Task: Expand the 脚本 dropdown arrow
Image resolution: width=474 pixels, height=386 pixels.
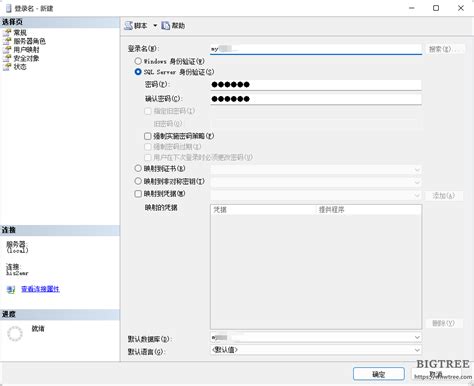Action: coord(155,26)
